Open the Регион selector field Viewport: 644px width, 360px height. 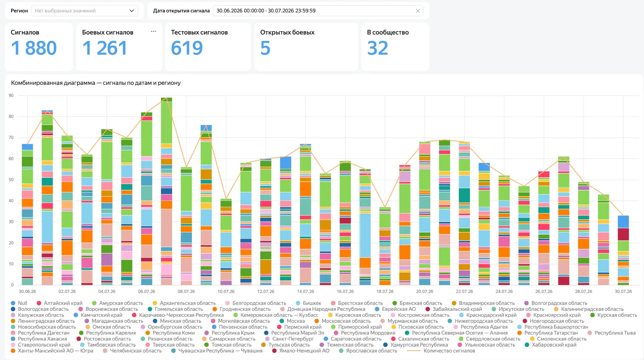tap(85, 11)
